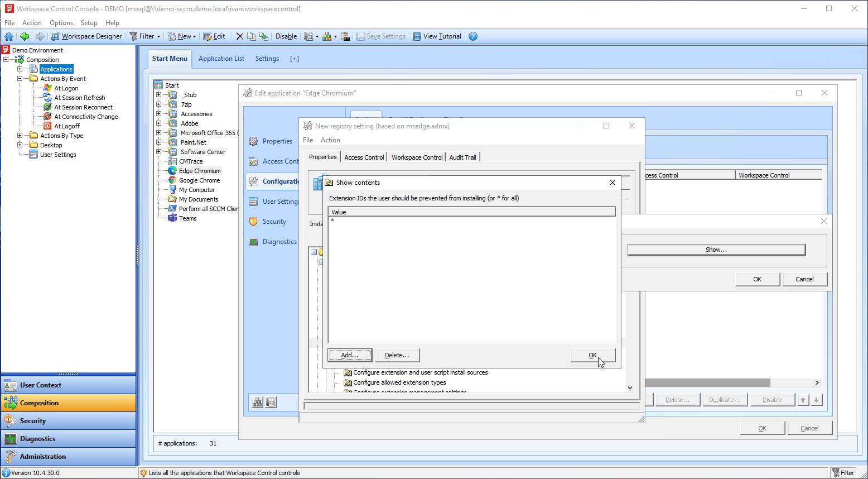Open the blue Help question mark icon
The image size is (868, 479).
473,36
